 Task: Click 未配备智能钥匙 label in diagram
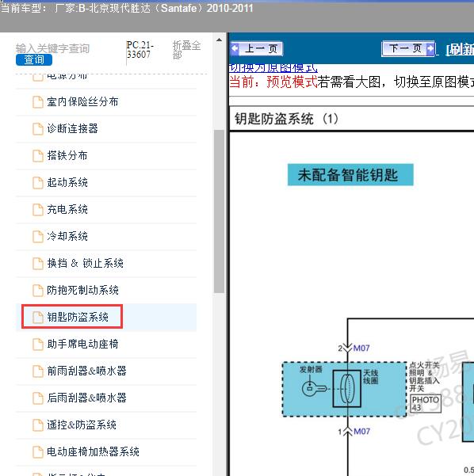coord(350,174)
